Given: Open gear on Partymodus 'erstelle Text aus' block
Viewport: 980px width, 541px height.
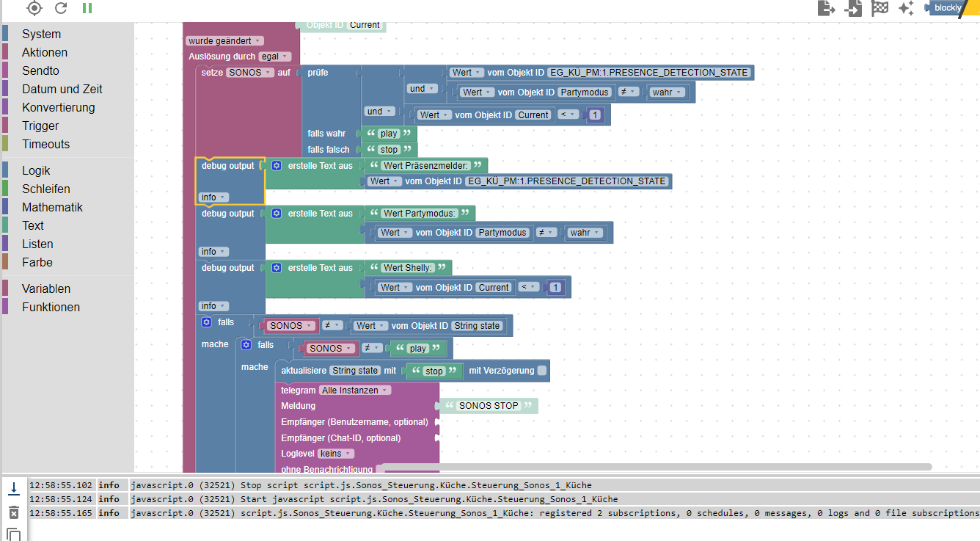Looking at the screenshot, I should click(x=276, y=214).
